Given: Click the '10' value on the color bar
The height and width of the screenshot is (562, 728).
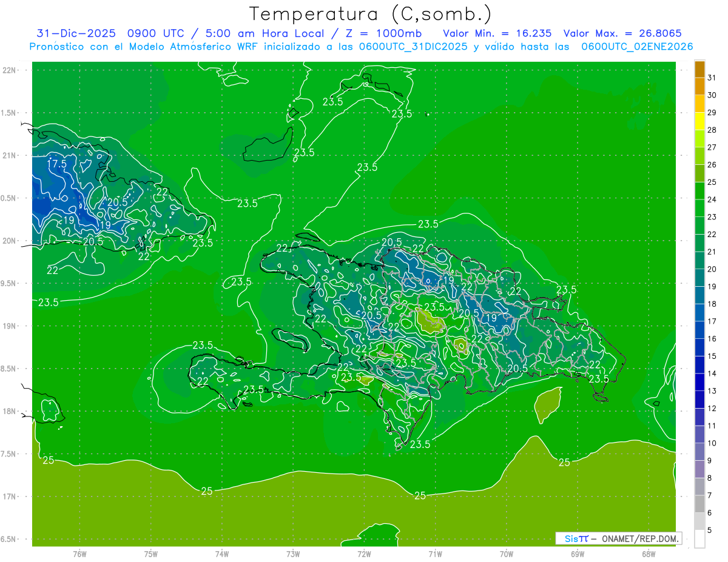Looking at the screenshot, I should (x=712, y=443).
